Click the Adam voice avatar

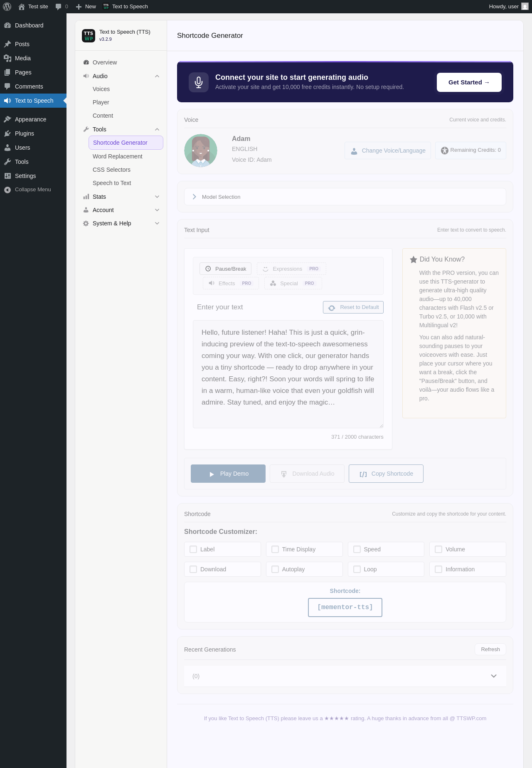pyautogui.click(x=201, y=151)
